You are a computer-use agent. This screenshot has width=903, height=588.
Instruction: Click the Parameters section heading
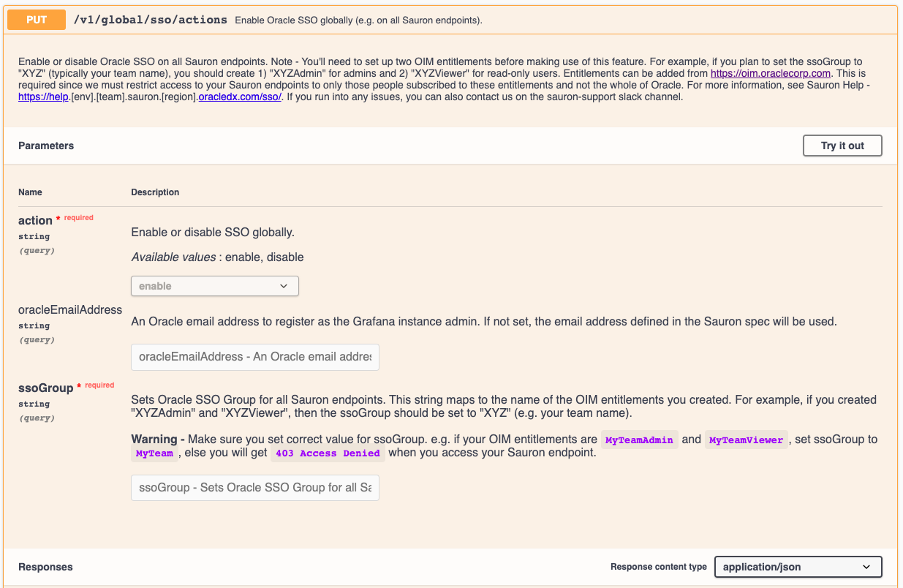click(46, 146)
